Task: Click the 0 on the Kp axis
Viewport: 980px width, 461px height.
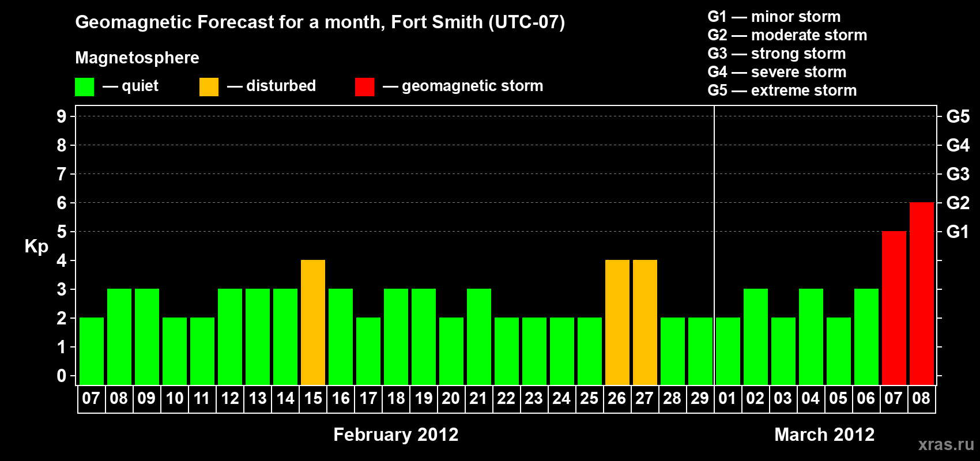Action: (62, 376)
